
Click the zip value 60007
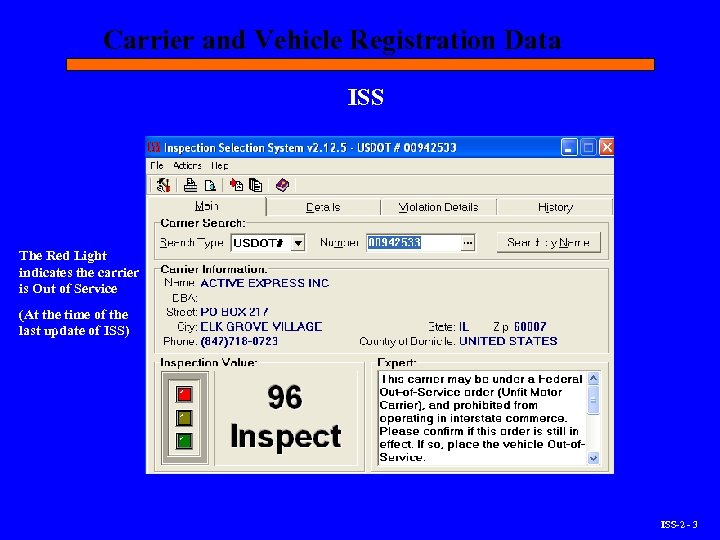(x=530, y=326)
